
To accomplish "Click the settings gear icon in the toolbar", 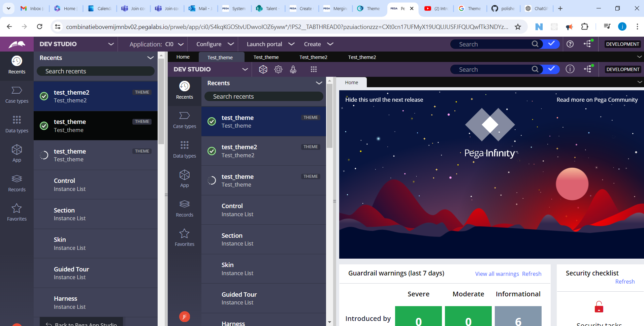I will click(278, 69).
